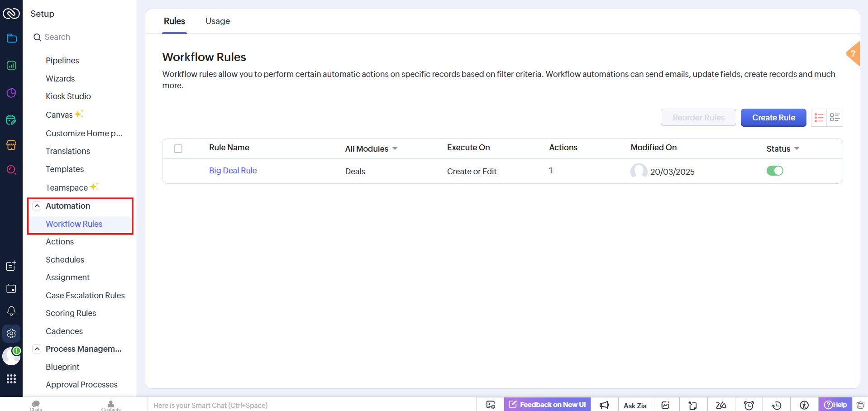Open the orange marketplace store icon
This screenshot has height=411, width=868.
coord(11,145)
